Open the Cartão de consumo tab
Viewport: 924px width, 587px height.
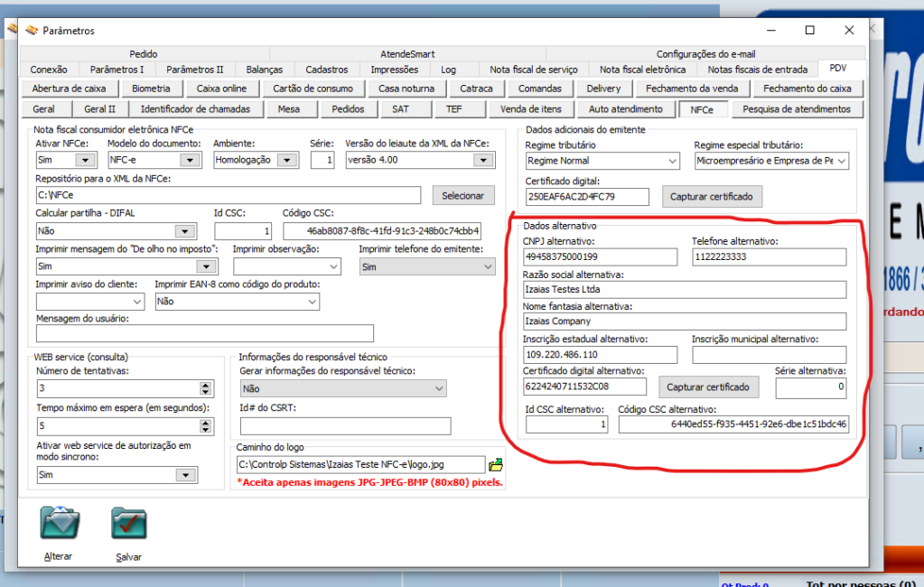pyautogui.click(x=313, y=89)
